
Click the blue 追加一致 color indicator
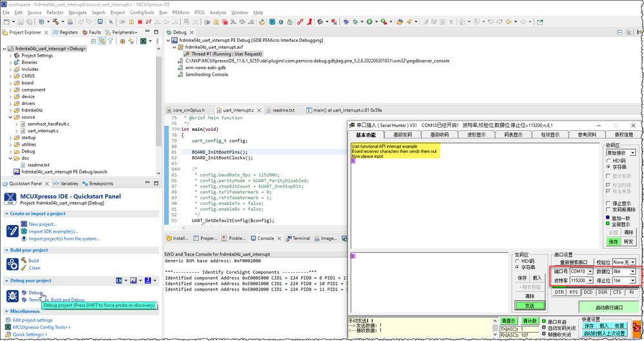coord(608,218)
